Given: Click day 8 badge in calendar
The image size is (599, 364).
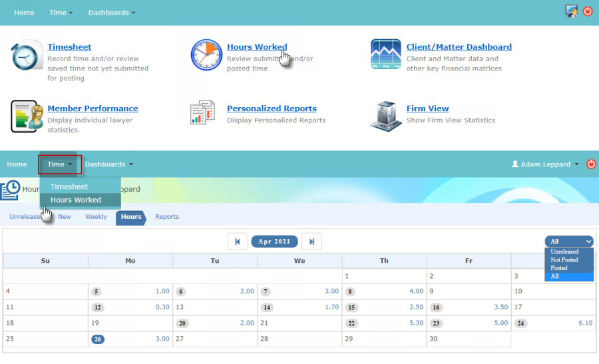Looking at the screenshot, I should point(350,292).
